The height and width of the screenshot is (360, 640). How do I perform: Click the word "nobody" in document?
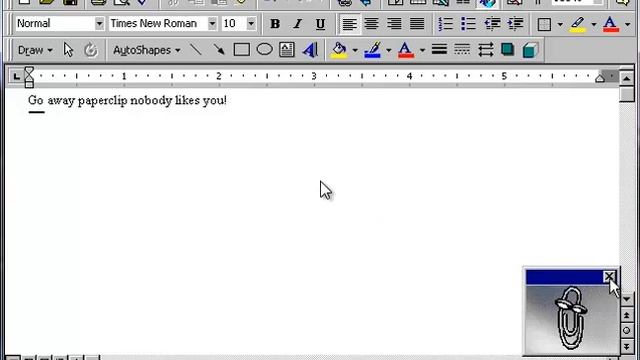151,100
